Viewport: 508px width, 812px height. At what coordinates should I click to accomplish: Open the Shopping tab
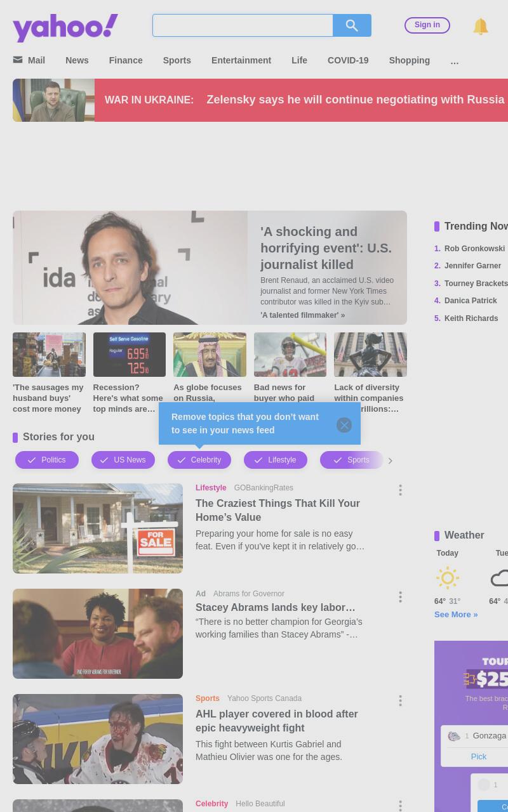tap(410, 60)
